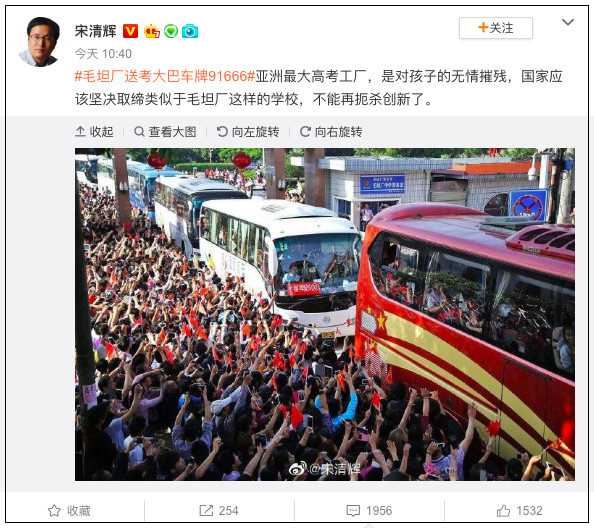Open hashtag 毛坦厂送考大巴车牌91666 topic
This screenshot has height=528, width=594.
(x=165, y=76)
